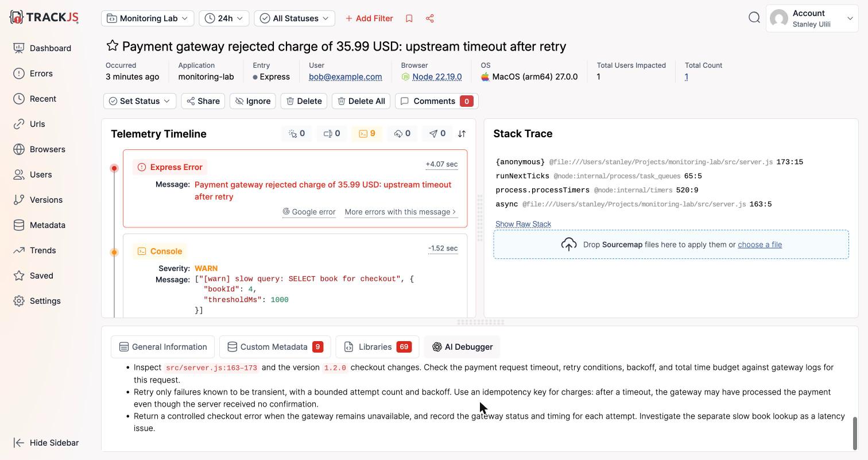The height and width of the screenshot is (460, 868).
Task: Click the bookmark icon in the filter bar
Action: [409, 18]
